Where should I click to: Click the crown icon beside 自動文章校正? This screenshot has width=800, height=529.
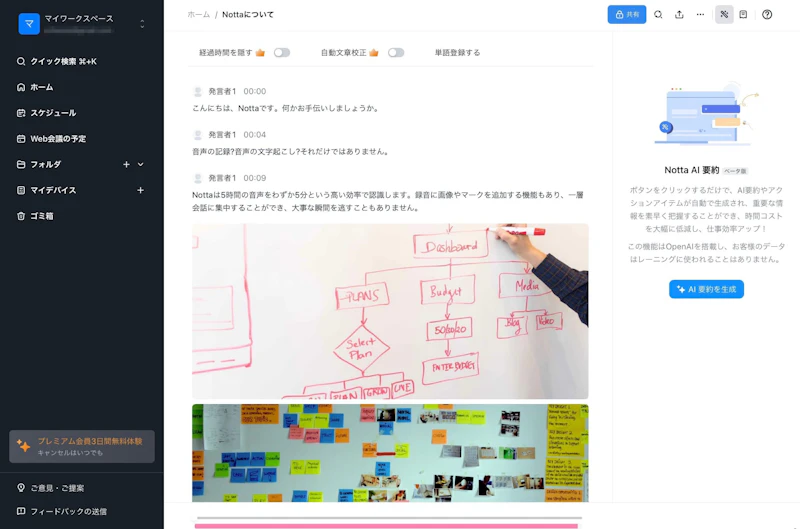[374, 53]
